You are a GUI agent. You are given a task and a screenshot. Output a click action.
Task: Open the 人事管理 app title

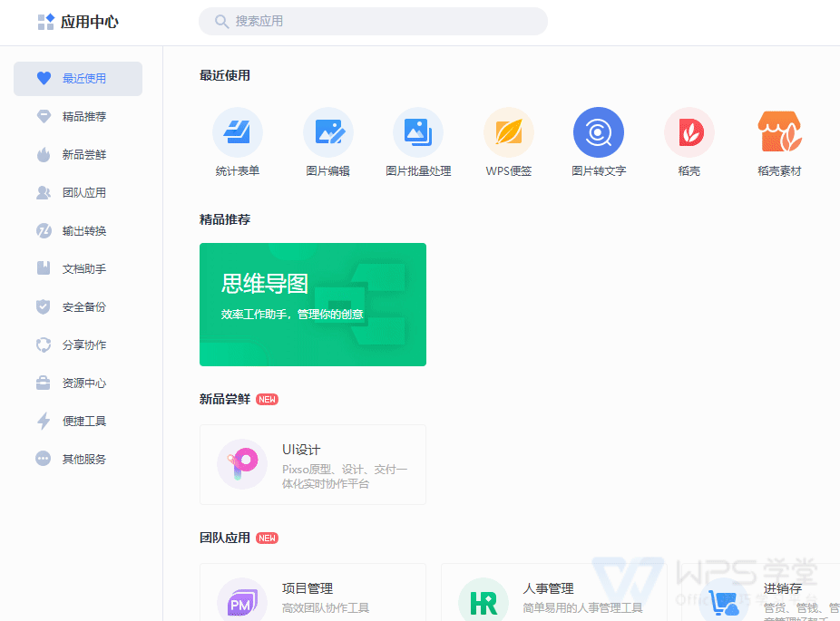[548, 588]
